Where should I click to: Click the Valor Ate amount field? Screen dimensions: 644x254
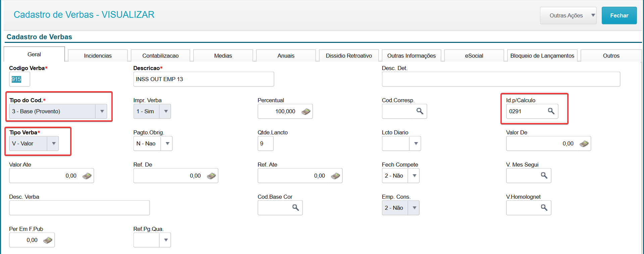pos(51,176)
